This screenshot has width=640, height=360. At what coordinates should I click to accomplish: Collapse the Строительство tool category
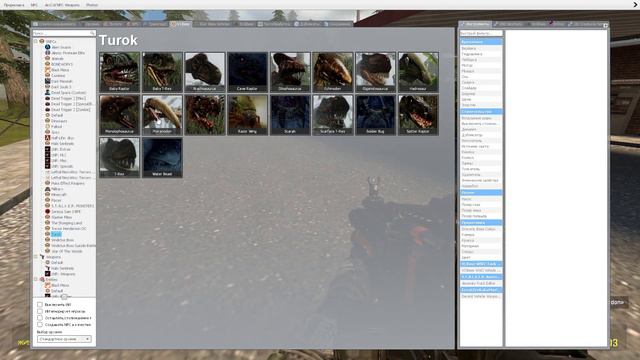(481, 111)
